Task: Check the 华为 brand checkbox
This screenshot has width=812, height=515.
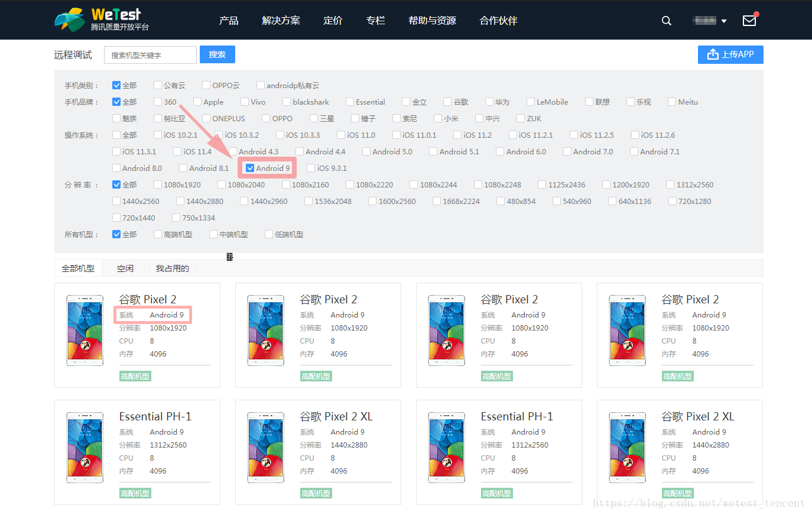Action: [489, 102]
